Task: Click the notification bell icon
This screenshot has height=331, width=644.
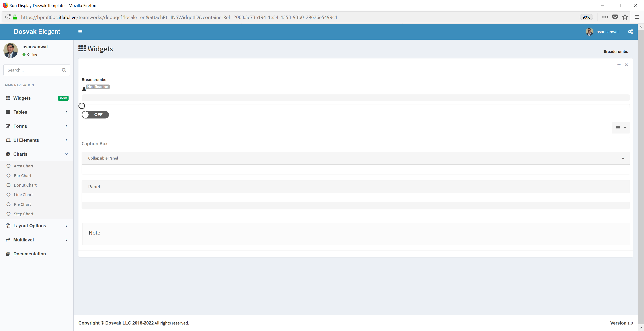Action: point(84,89)
